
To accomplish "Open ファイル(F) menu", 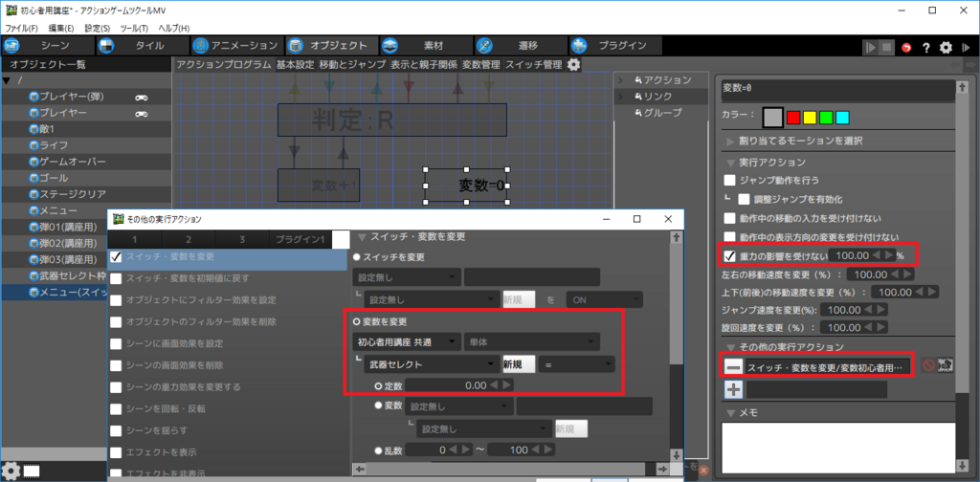I will click(x=22, y=28).
